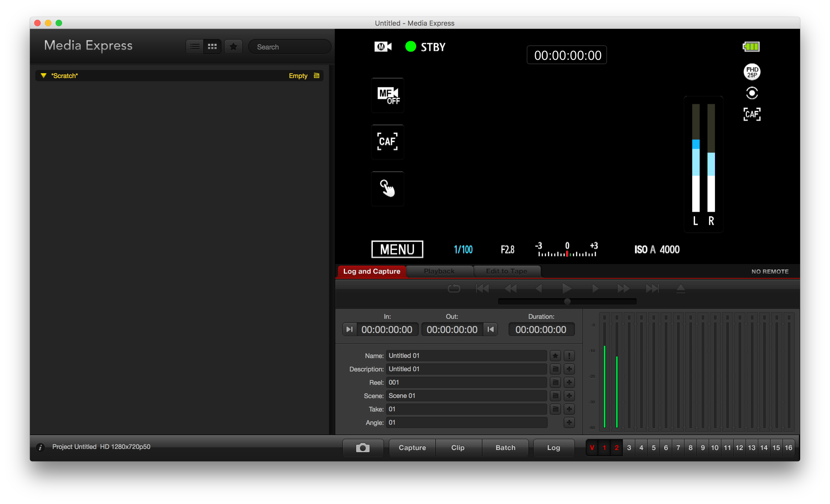
Task: Toggle video channel V
Action: point(592,447)
